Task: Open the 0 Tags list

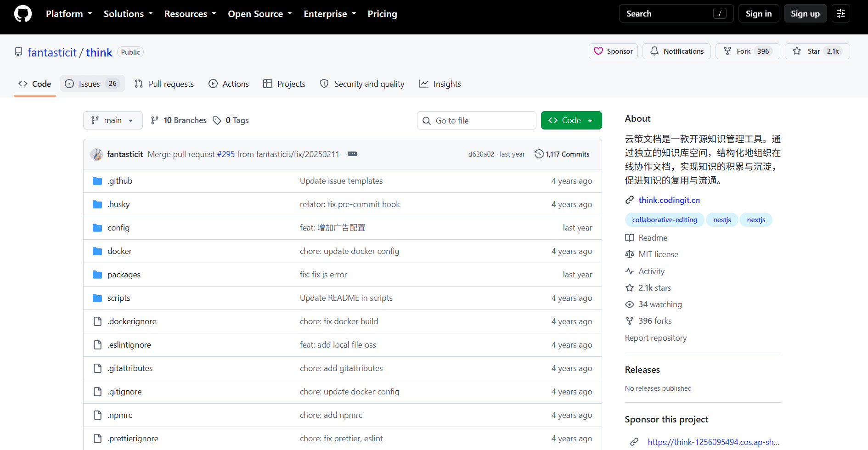Action: [231, 120]
